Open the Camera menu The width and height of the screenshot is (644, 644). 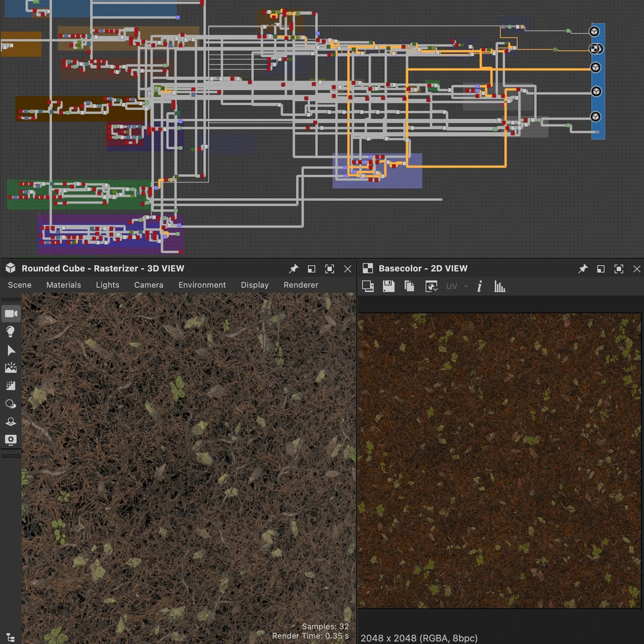(x=149, y=285)
